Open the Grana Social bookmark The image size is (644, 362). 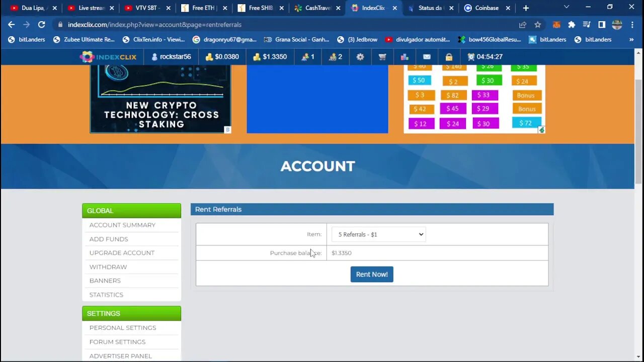[296, 39]
